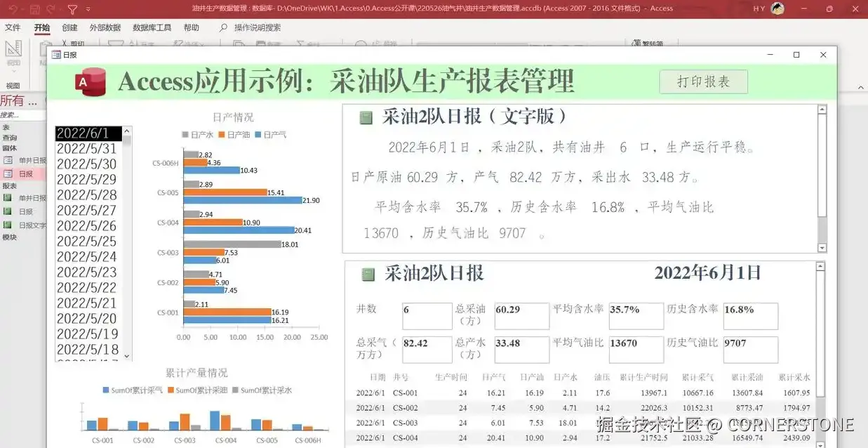Click the table cell with value 13967.1

click(x=653, y=393)
